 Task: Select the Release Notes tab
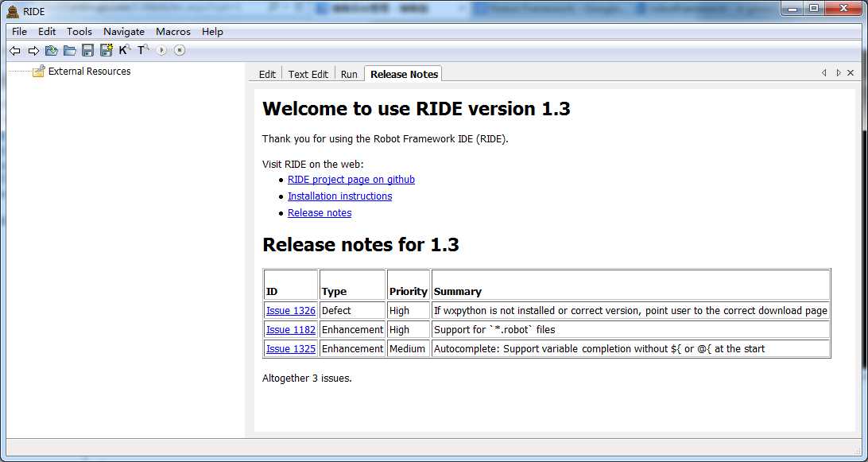pos(404,74)
